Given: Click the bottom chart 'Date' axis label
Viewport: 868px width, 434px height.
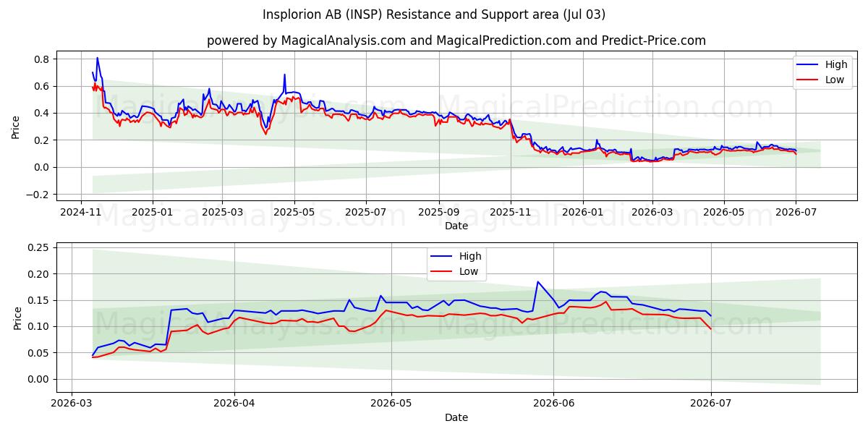Looking at the screenshot, I should (x=456, y=417).
